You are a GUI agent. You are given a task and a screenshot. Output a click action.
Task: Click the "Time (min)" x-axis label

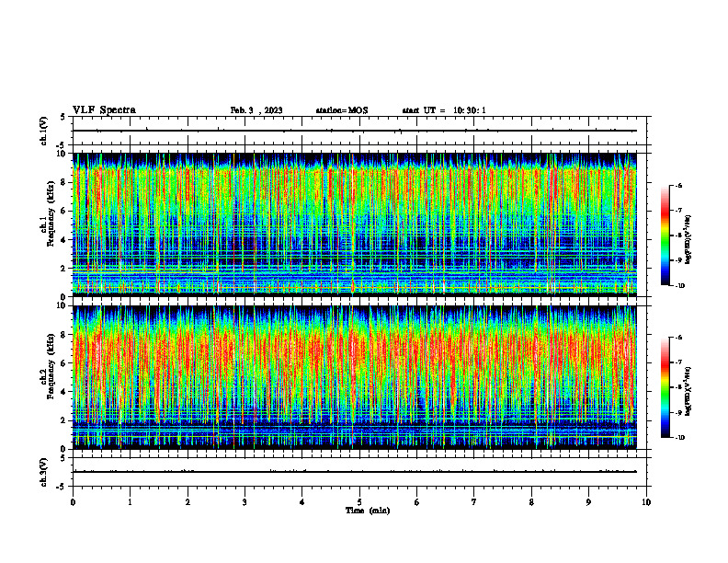click(x=368, y=511)
